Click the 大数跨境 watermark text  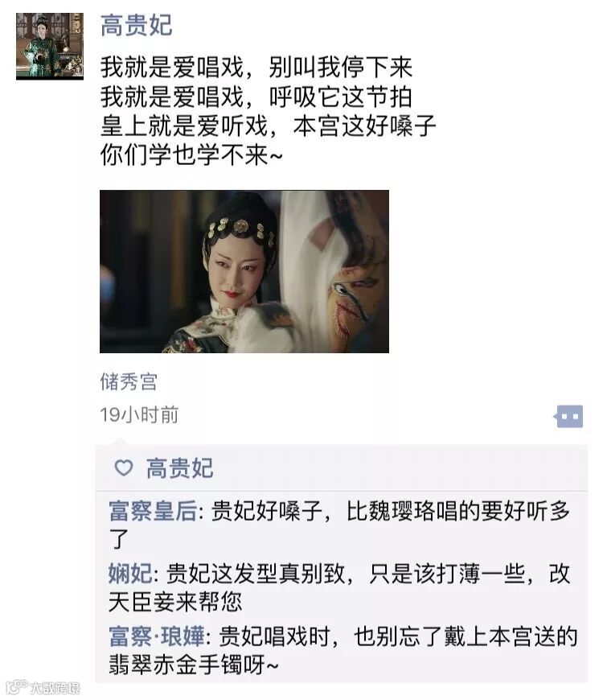tap(55, 689)
